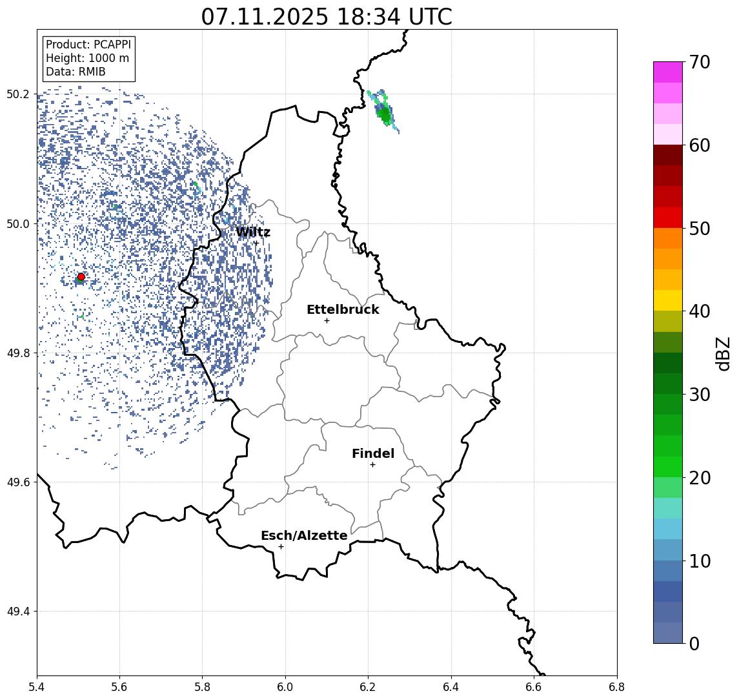This screenshot has height=700, width=739.
Task: Click the longitude axis label 6.6
Action: [x=534, y=687]
